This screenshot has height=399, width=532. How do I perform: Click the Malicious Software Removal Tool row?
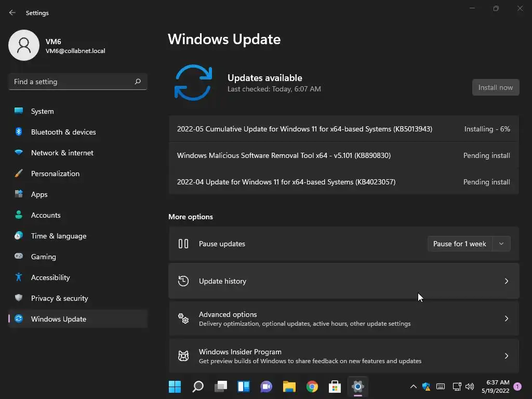click(x=344, y=155)
